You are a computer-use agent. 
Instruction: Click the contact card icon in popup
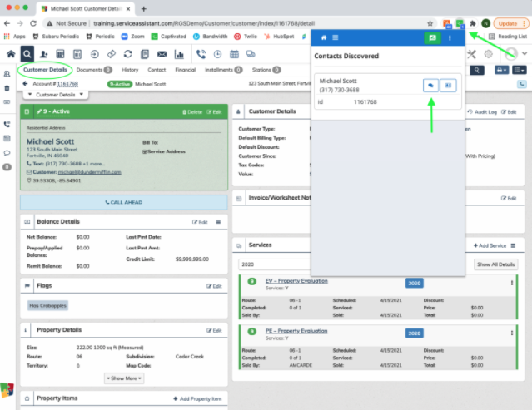point(448,84)
